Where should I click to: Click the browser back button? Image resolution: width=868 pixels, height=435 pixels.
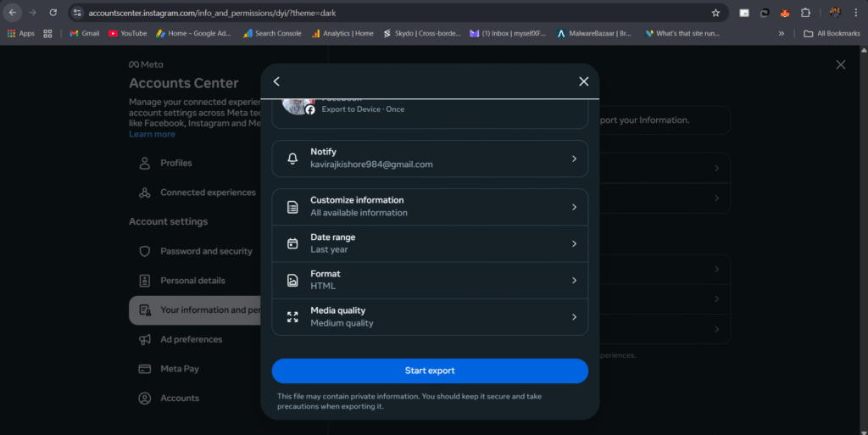[12, 13]
